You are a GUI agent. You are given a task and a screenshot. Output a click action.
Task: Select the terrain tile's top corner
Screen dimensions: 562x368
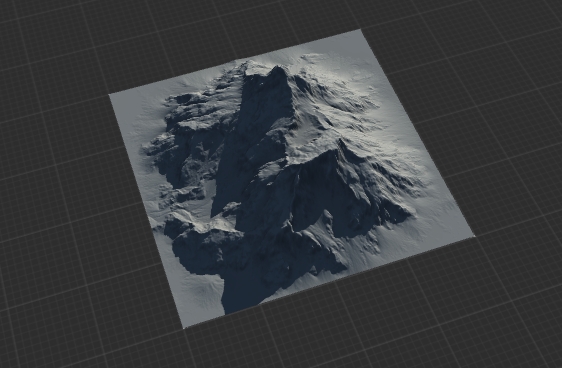click(360, 31)
